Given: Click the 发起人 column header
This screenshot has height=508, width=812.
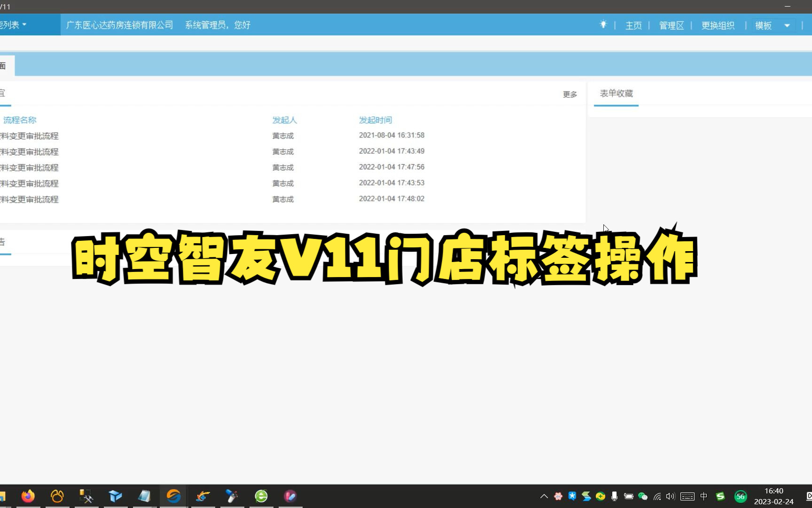Looking at the screenshot, I should [284, 120].
